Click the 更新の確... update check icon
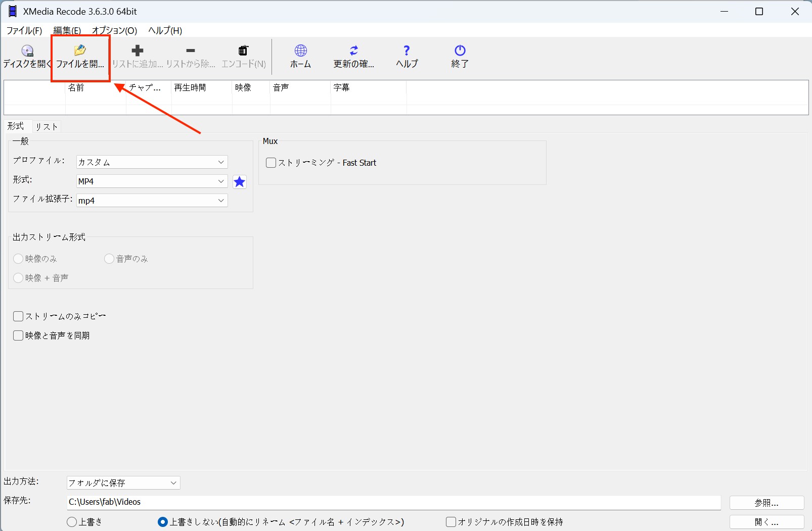This screenshot has width=812, height=531. pyautogui.click(x=354, y=50)
